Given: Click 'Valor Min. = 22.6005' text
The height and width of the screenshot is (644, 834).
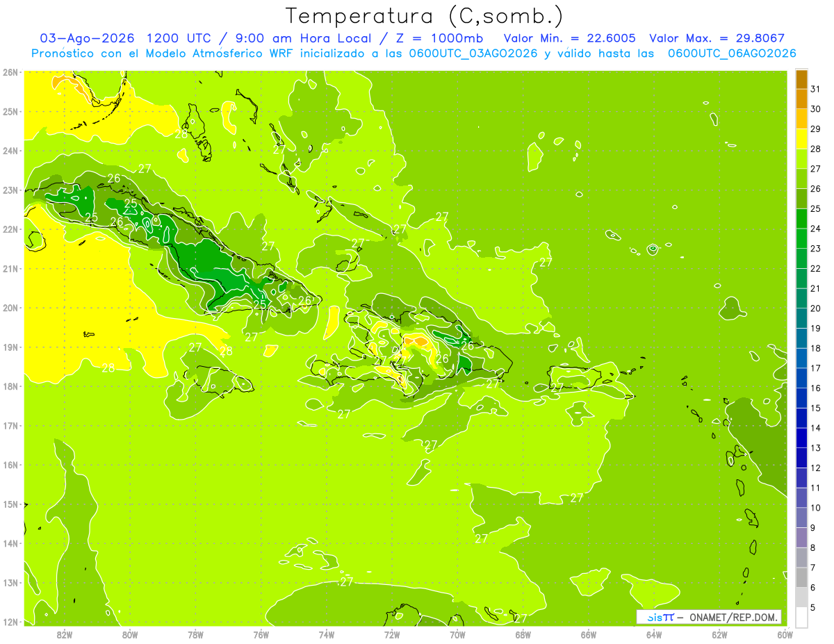Looking at the screenshot, I should click(570, 38).
